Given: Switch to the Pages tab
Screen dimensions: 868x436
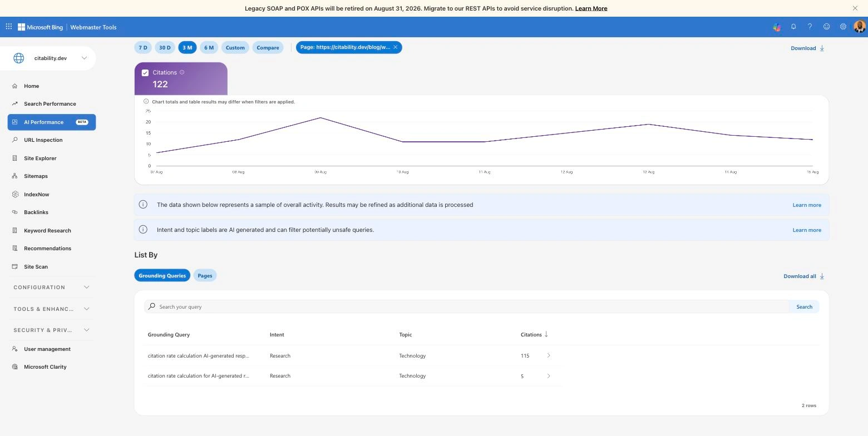Looking at the screenshot, I should pos(205,276).
